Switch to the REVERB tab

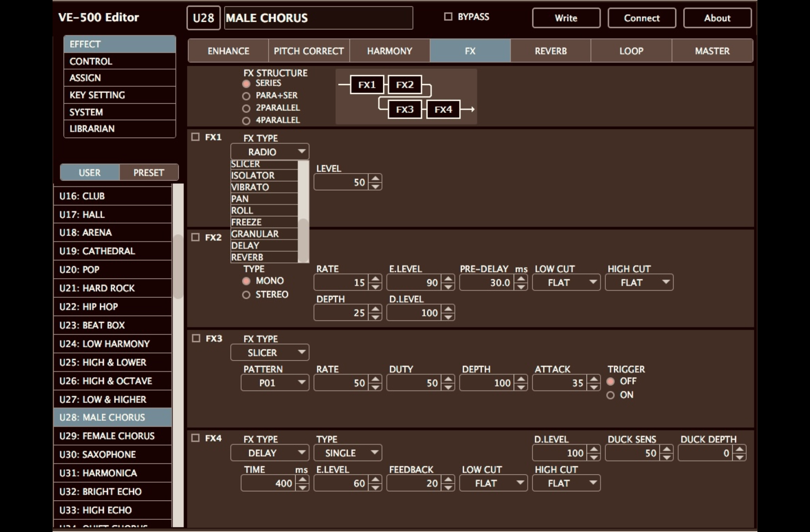coord(551,51)
